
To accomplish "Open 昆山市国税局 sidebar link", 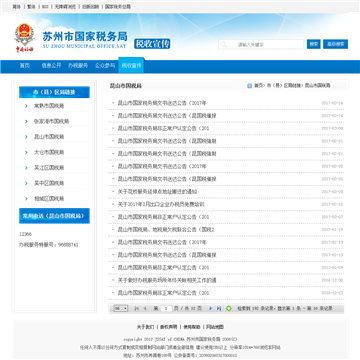I will click(x=49, y=137).
